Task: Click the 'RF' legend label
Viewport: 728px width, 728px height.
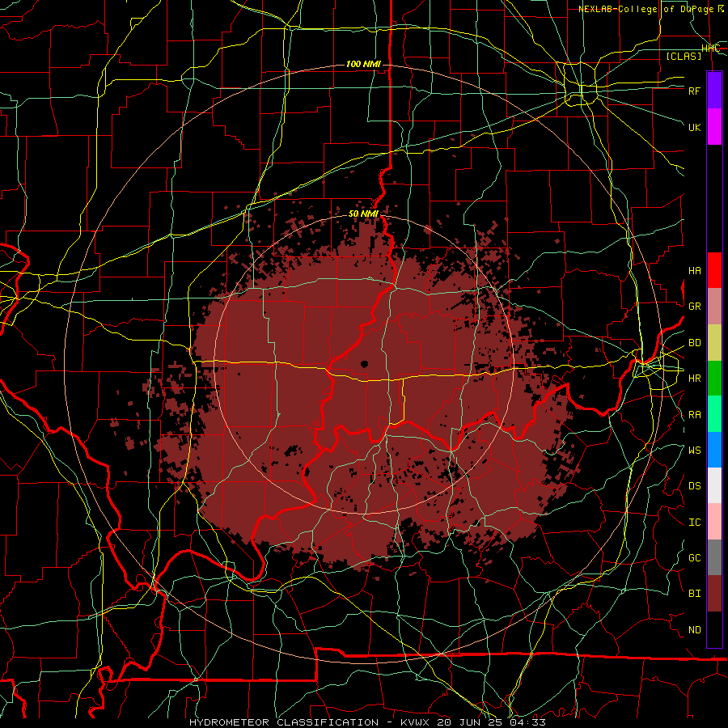Action: [694, 91]
